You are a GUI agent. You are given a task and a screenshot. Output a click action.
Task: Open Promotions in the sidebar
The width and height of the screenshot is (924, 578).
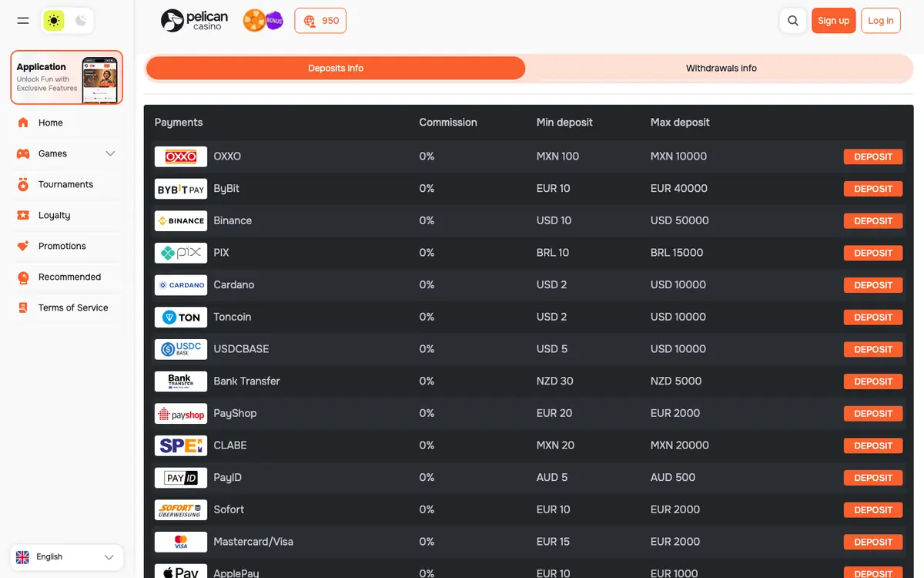[x=67, y=246]
